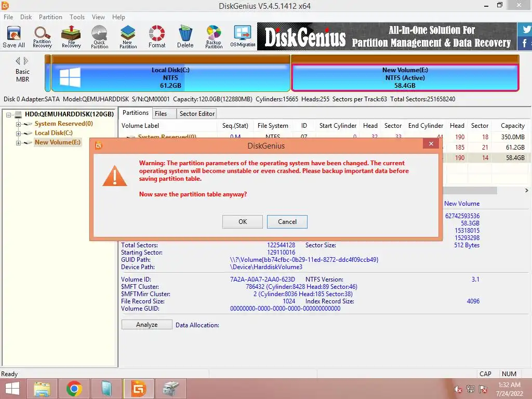Viewport: 532px width, 399px height.
Task: Click the Device Path \Device\HarddiskVolume3 value
Action: click(266, 267)
